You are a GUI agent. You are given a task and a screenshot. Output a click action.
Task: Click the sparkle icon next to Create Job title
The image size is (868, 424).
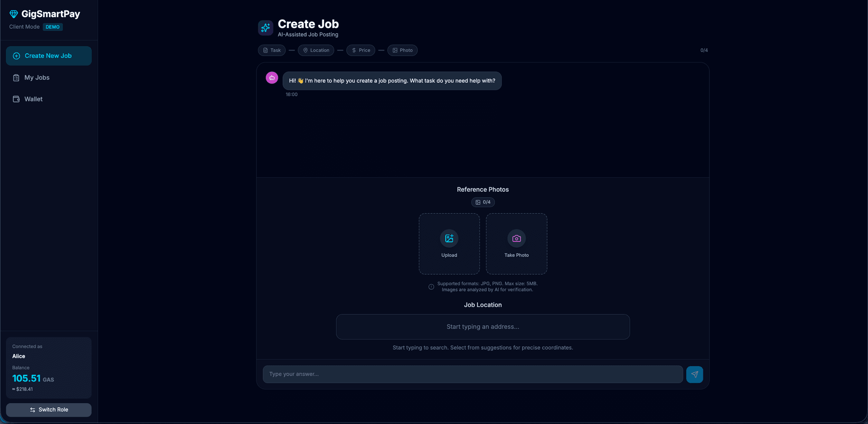pyautogui.click(x=265, y=28)
